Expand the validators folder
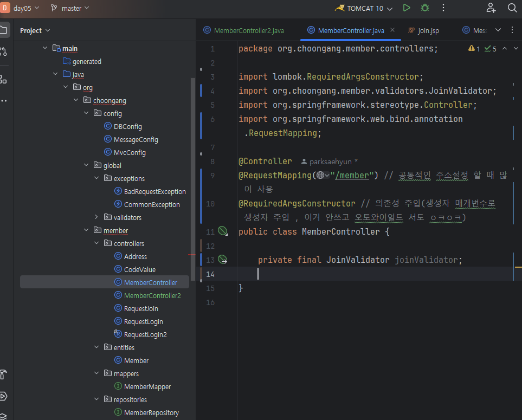522x420 pixels. click(97, 217)
